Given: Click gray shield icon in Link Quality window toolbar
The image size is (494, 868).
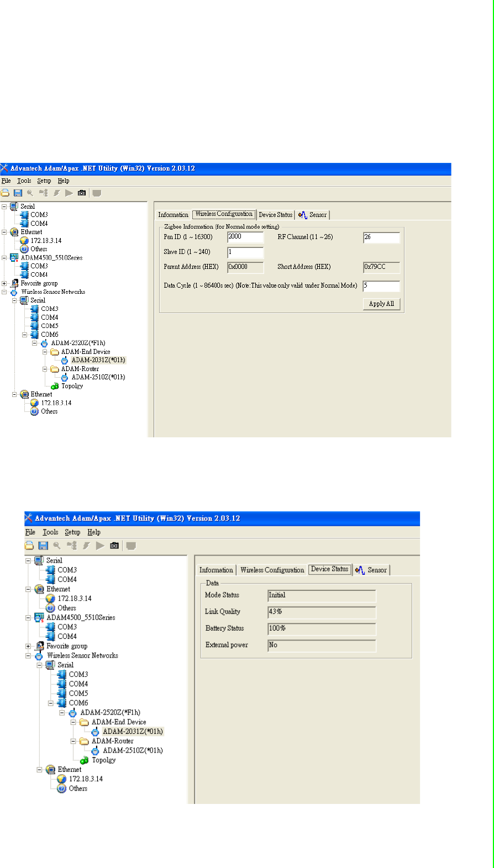Looking at the screenshot, I should [131, 546].
